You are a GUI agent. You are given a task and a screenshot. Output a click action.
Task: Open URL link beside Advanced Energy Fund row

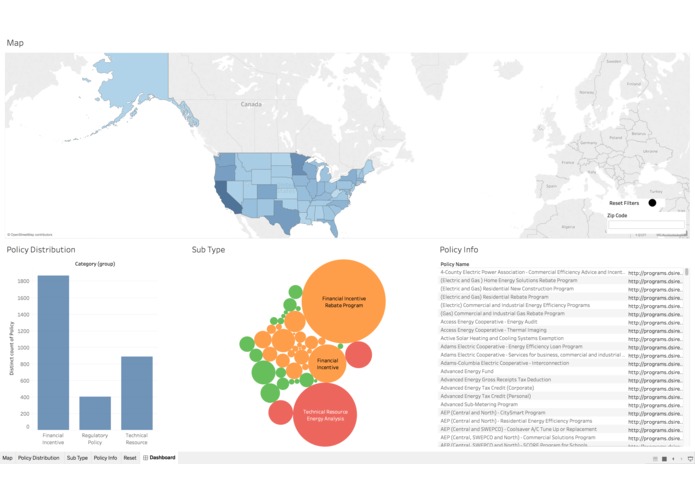click(655, 372)
